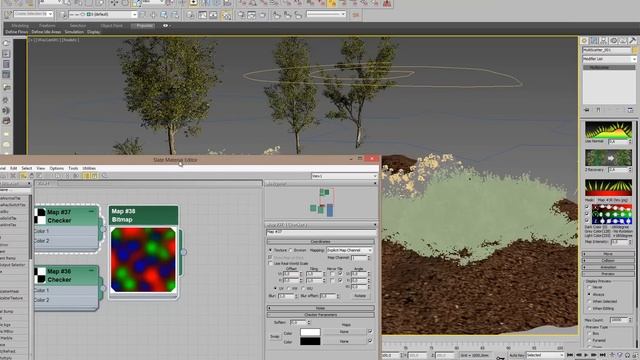Open the white Color 1 swatch

tap(310, 332)
